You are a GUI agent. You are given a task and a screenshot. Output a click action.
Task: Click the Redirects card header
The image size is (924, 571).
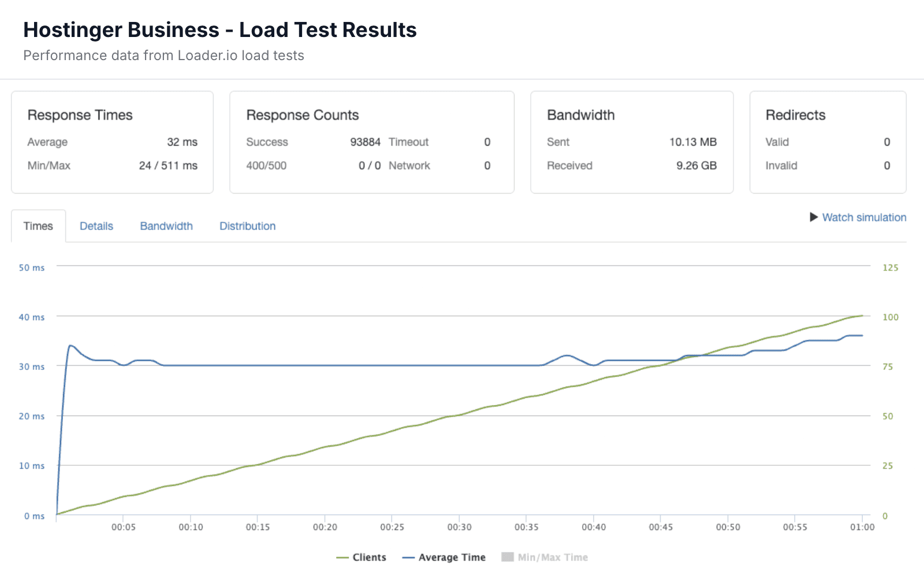coord(796,115)
